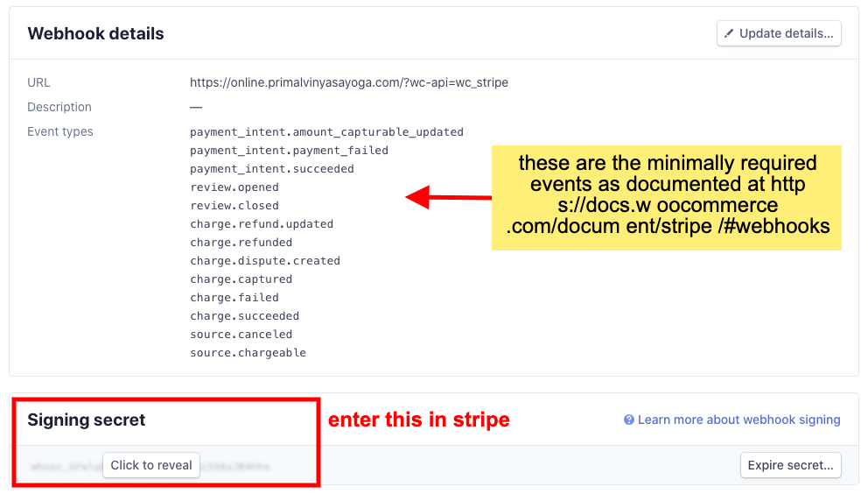Click the charge.succeeded event entry
The image size is (868, 494).
tap(245, 316)
